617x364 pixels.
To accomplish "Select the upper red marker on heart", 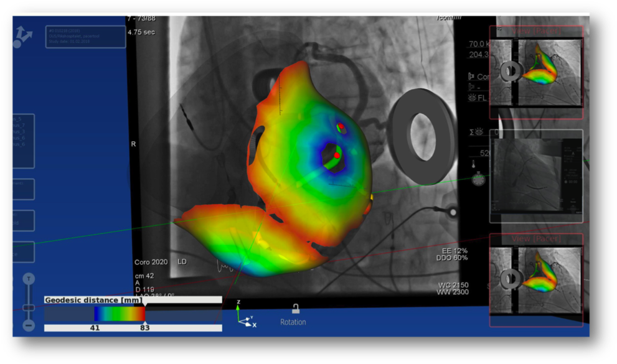I will click(341, 127).
